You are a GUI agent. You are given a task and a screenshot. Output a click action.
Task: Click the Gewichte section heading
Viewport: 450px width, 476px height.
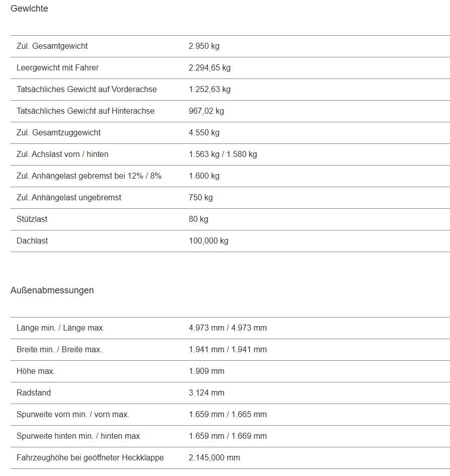pos(29,9)
